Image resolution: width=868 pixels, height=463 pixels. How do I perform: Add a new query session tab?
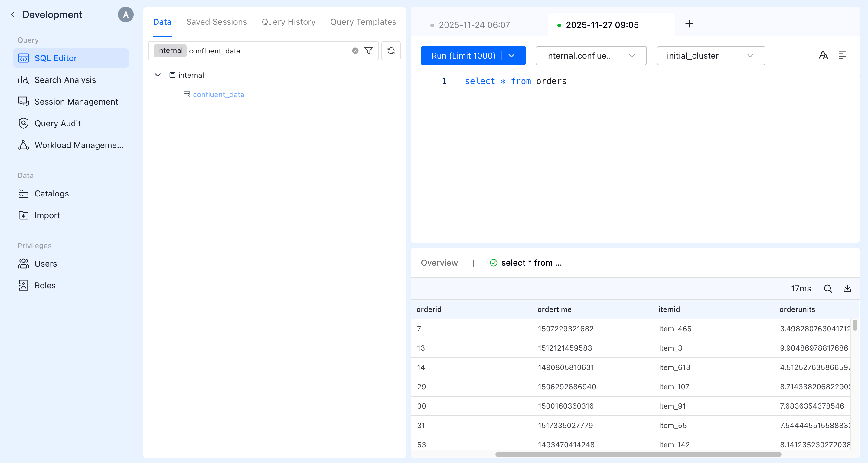[x=689, y=24]
